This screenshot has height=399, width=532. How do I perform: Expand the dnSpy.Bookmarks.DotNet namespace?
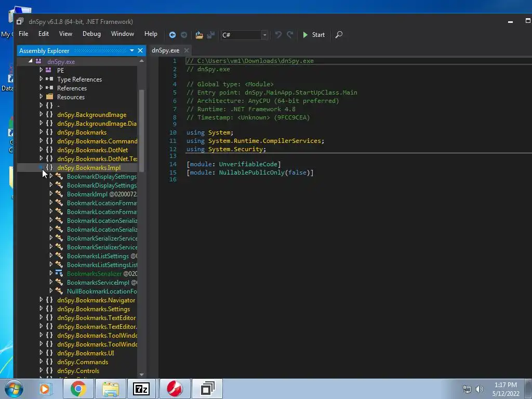41,149
